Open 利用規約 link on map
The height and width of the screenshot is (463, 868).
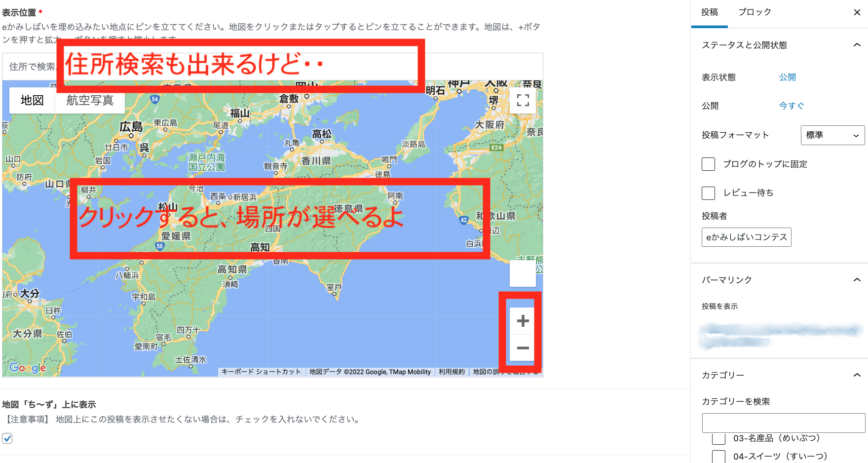coord(452,372)
